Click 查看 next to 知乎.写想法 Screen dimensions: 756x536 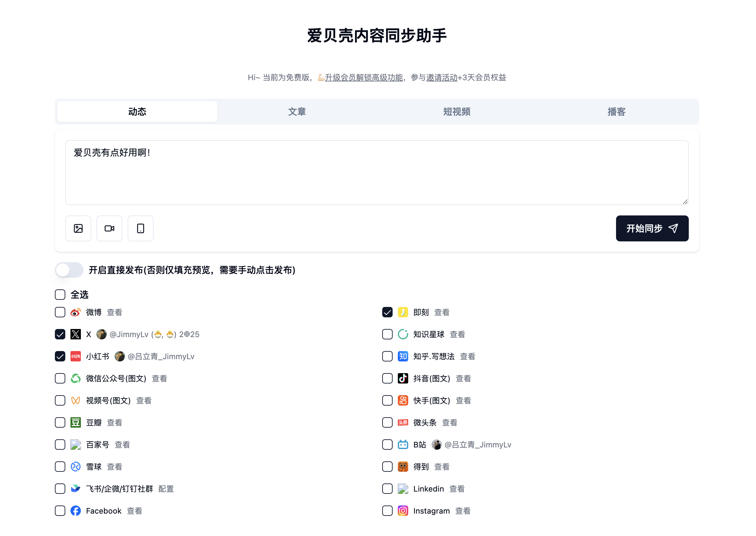click(x=468, y=357)
